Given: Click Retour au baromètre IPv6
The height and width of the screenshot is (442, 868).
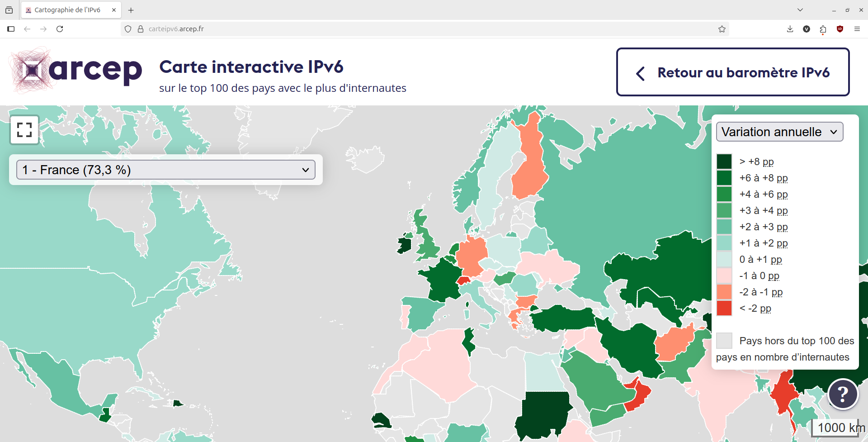Looking at the screenshot, I should pos(732,72).
